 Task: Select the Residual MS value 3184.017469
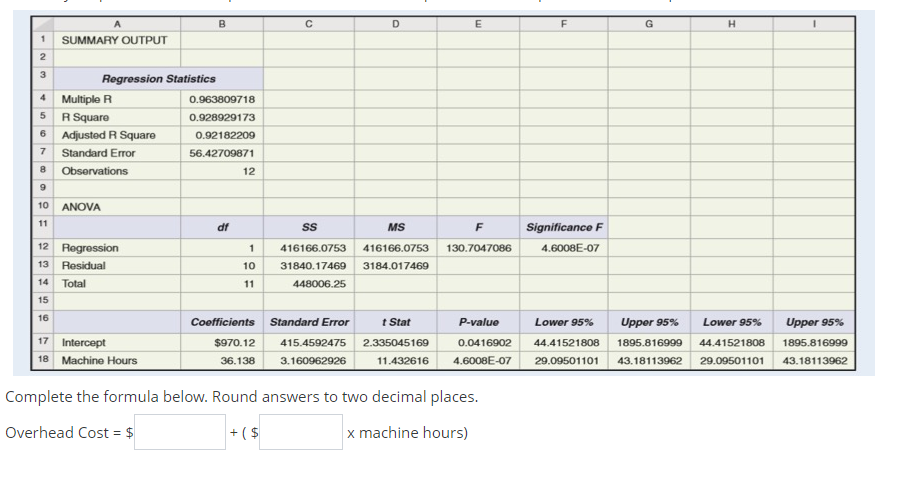396,266
